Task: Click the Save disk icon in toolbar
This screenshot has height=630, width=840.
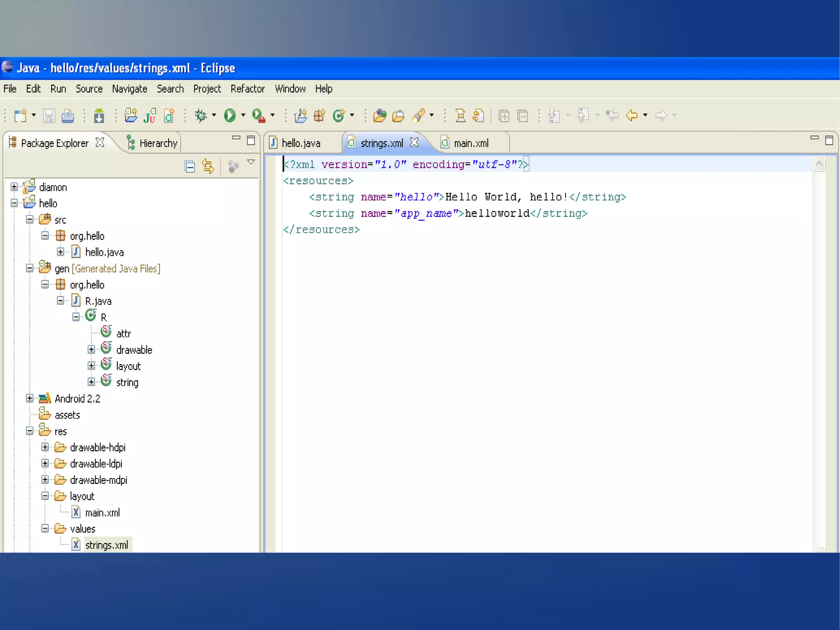Action: [49, 116]
